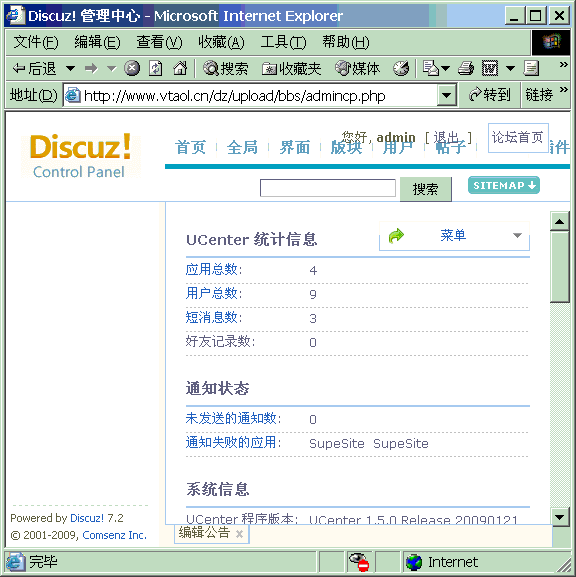Open the Search (搜索) toolbar pane

226,68
